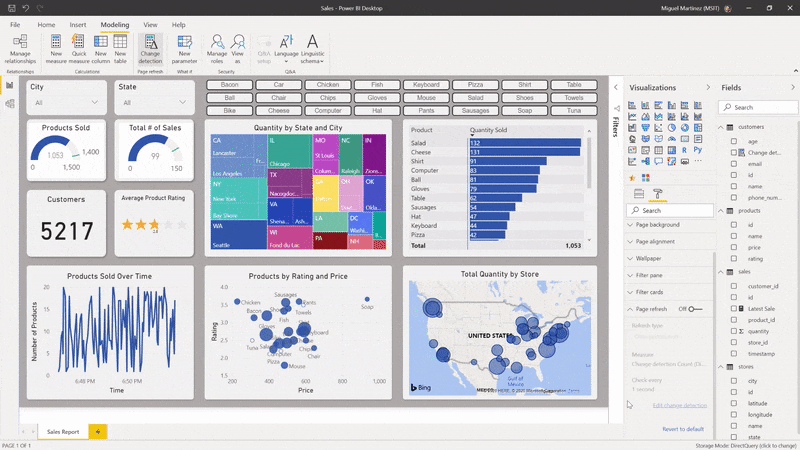Click the New parameter icon

pyautogui.click(x=184, y=47)
